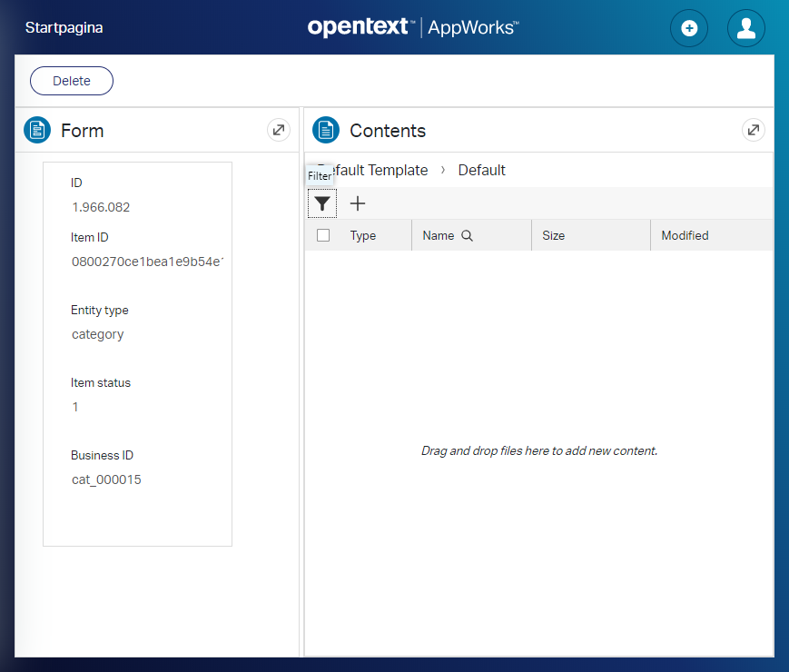
Task: Toggle the select all checkbox
Action: 323,235
